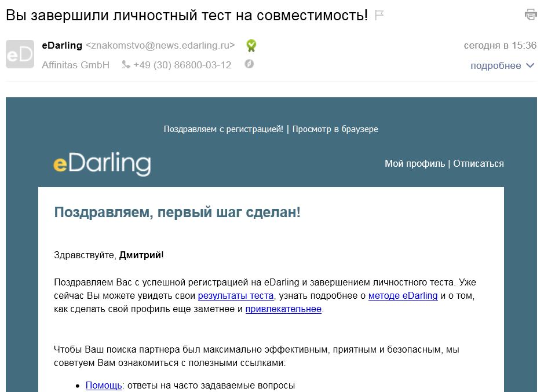Click Поздравляем с регистрацией! header text

coord(224,129)
